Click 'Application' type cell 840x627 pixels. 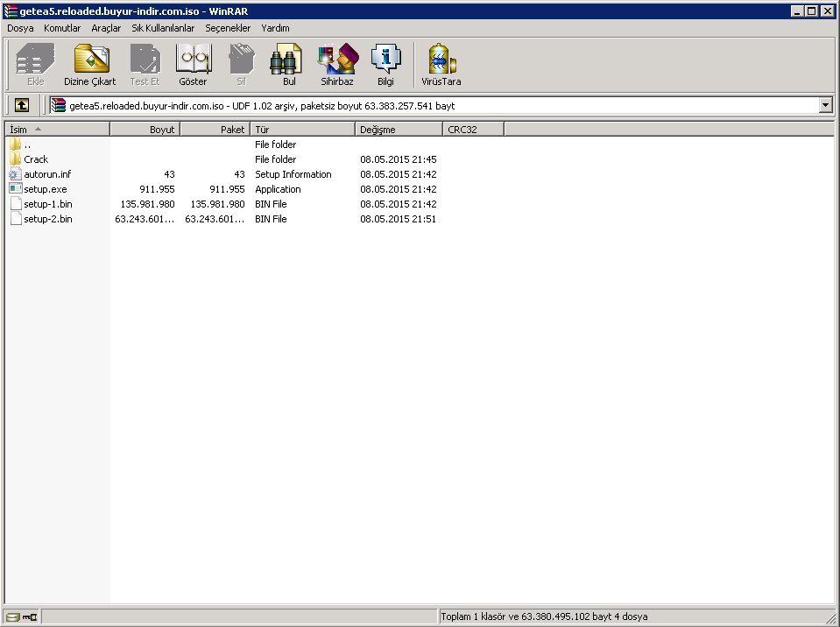[278, 189]
